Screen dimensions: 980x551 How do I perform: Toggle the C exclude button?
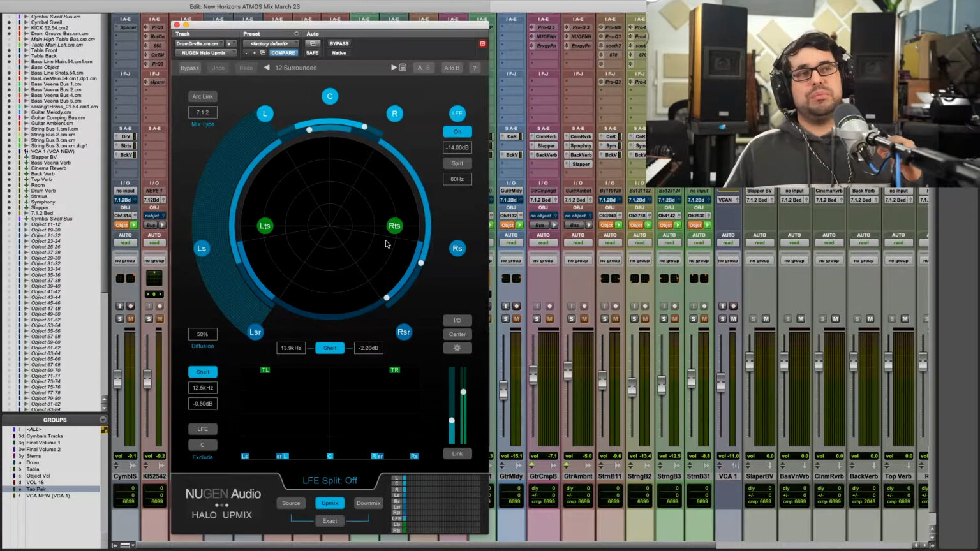(202, 444)
